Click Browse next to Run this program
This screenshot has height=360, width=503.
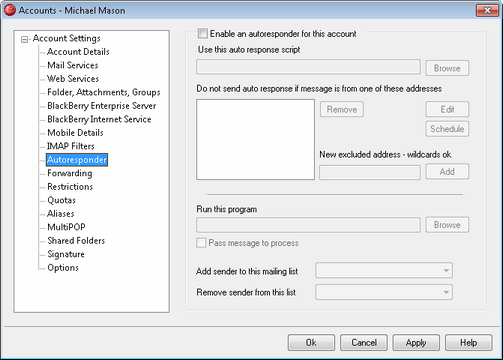[447, 225]
